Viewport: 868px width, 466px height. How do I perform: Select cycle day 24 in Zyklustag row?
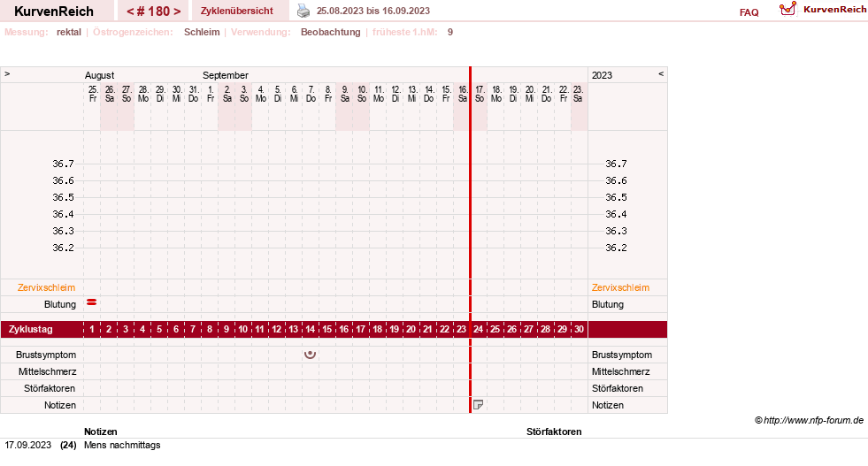pyautogui.click(x=479, y=329)
